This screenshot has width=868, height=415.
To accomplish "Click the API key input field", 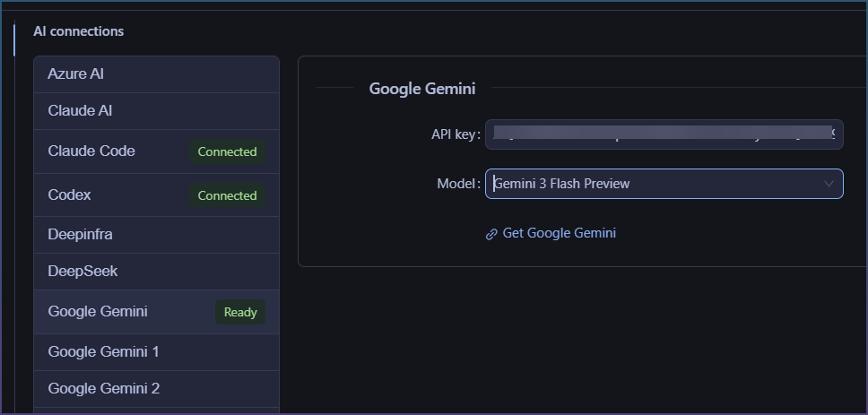I will tap(664, 134).
